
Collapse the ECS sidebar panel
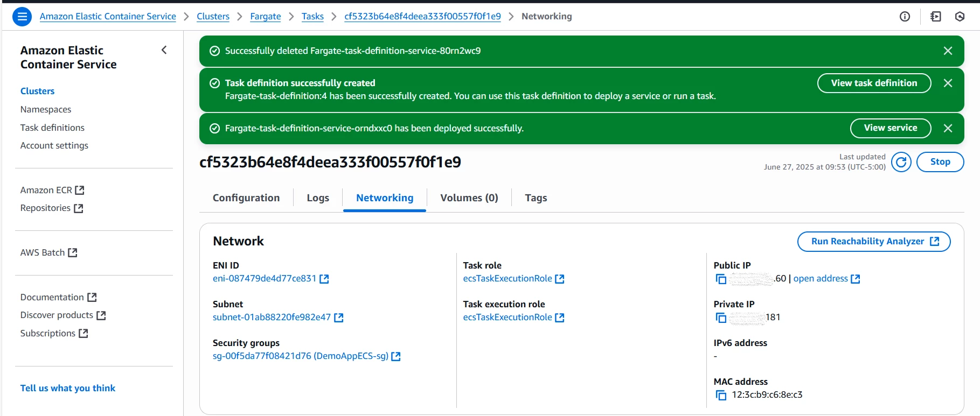164,50
